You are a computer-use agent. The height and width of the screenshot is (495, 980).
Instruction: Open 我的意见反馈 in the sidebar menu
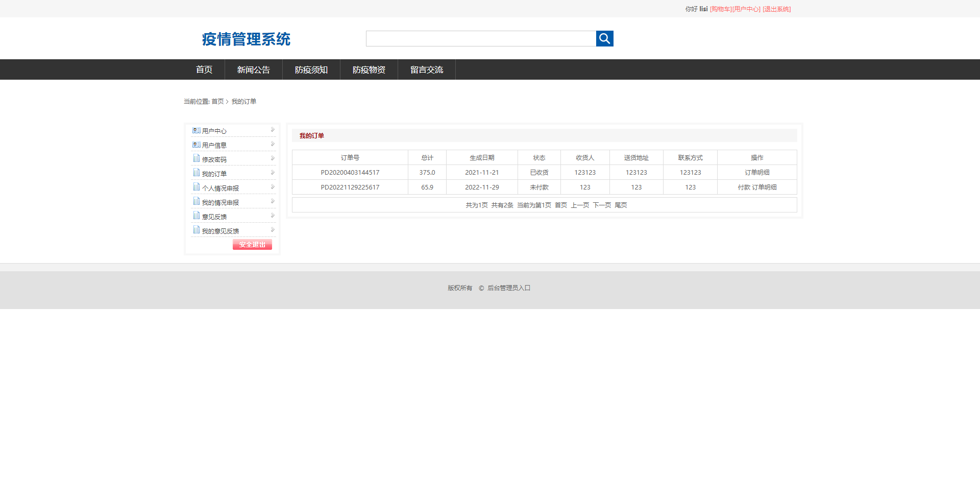(220, 231)
